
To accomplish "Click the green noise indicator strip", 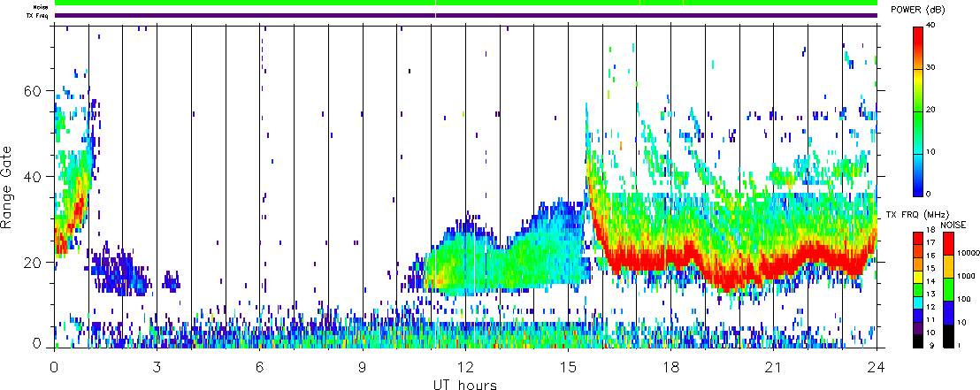I will (465, 3).
